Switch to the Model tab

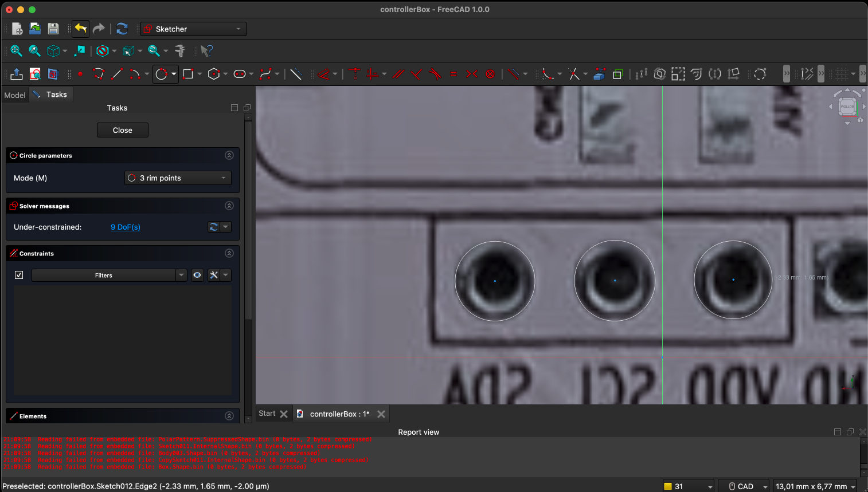tap(14, 95)
